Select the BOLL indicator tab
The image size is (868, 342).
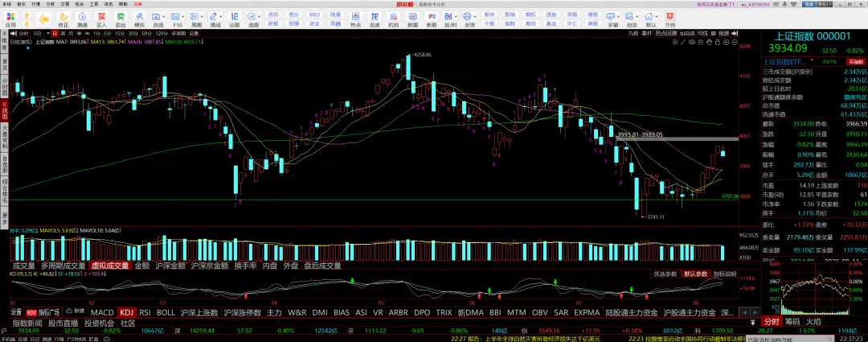coord(166,312)
